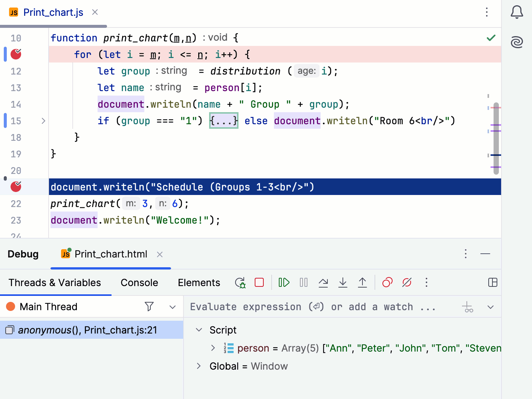Image resolution: width=532 pixels, height=399 pixels.
Task: Expand the folded code block on line 15
Action: pyautogui.click(x=223, y=120)
